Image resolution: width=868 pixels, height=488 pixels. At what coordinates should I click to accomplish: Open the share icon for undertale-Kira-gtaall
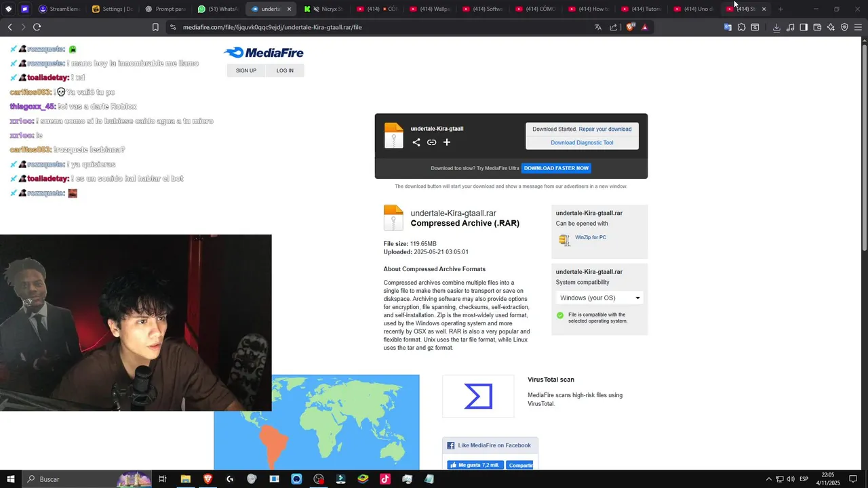416,142
